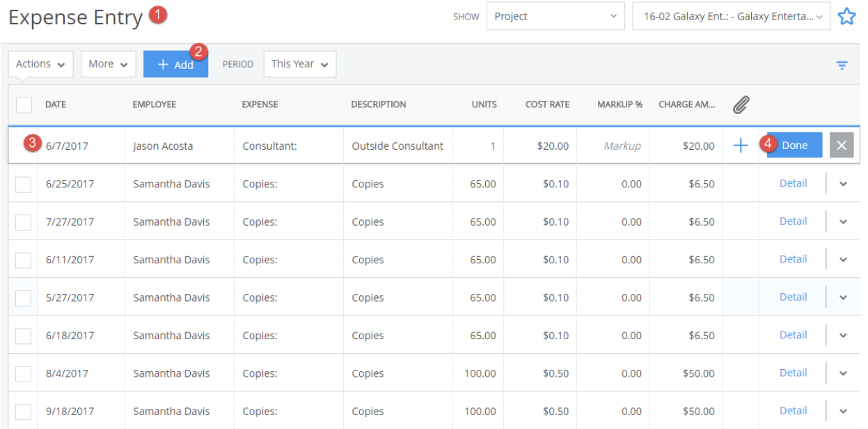This screenshot has height=429, width=868.
Task: Expand row options chevron for 7/27/2017
Action: pyautogui.click(x=843, y=222)
